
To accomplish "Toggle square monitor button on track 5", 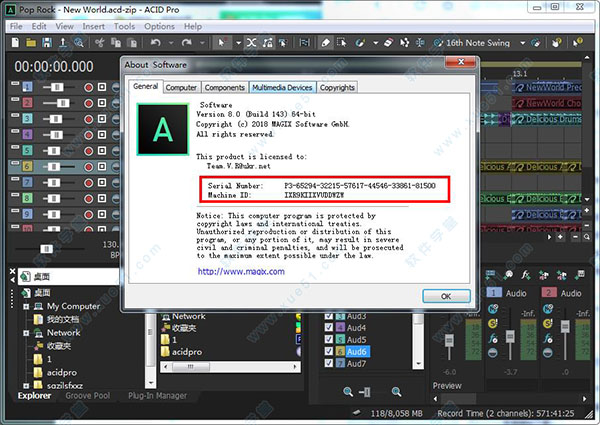I will click(x=102, y=151).
